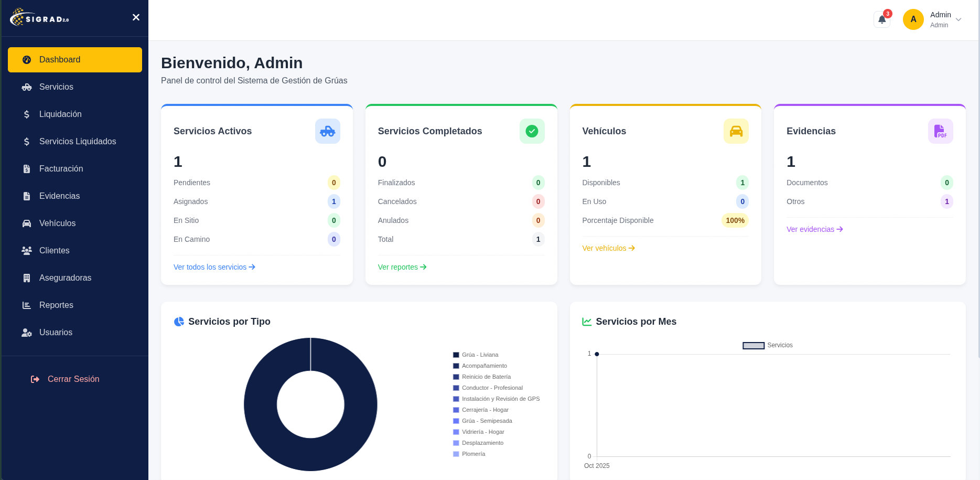
Task: Click the Liquidación dollar icon in sidebar
Action: 27,114
